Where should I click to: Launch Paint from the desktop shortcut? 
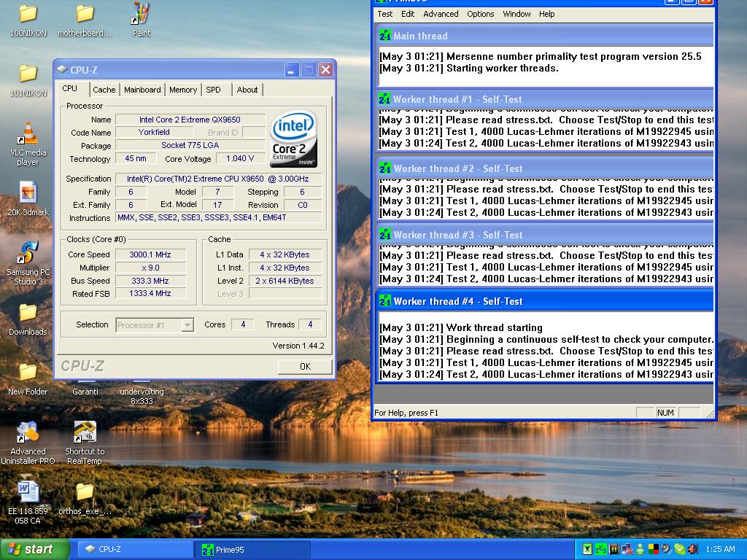click(142, 15)
